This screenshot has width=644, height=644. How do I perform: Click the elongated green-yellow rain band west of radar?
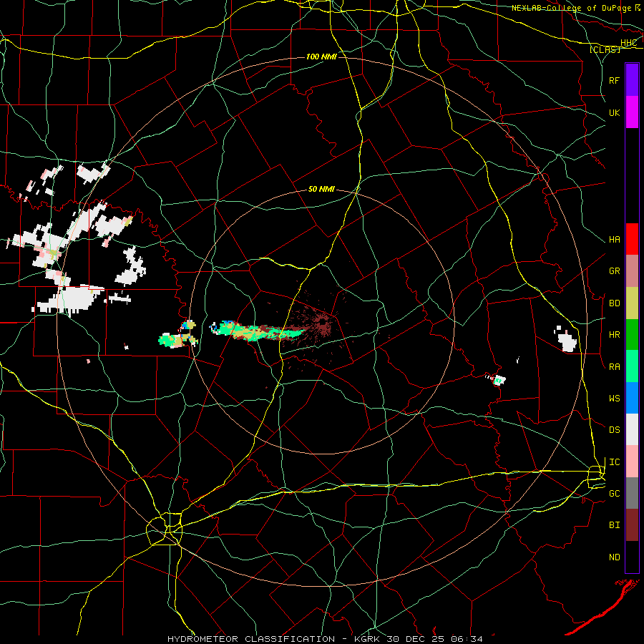257,331
